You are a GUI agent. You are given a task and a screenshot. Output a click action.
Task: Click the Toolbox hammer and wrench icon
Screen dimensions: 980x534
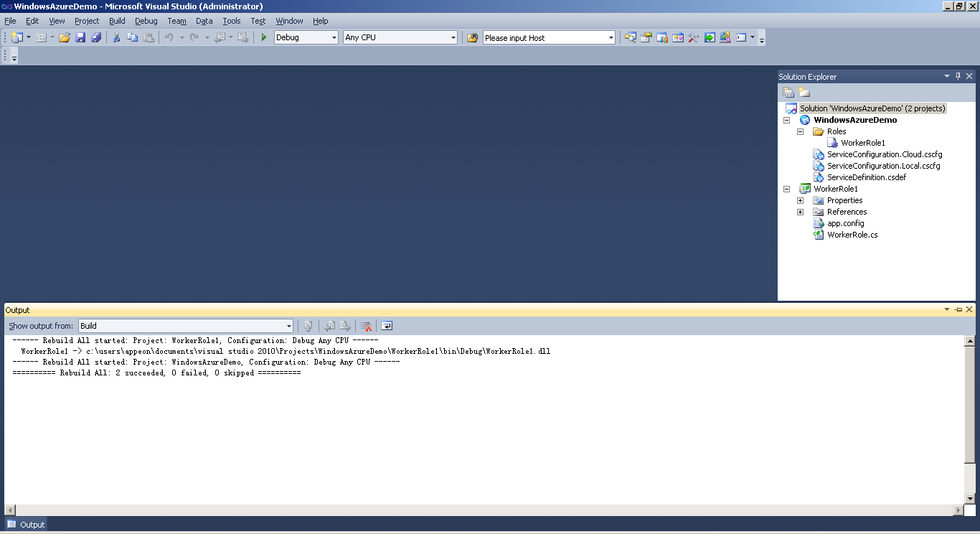[694, 37]
